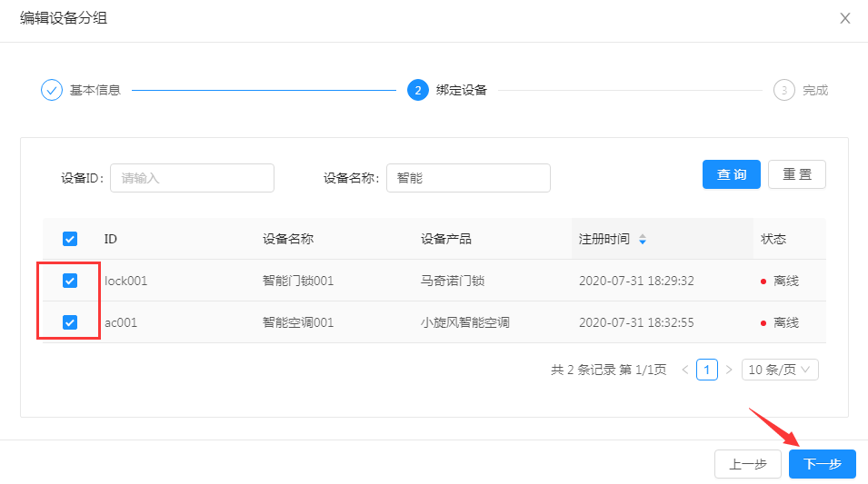This screenshot has width=868, height=484.
Task: Click the 重置 reset button
Action: 796,174
